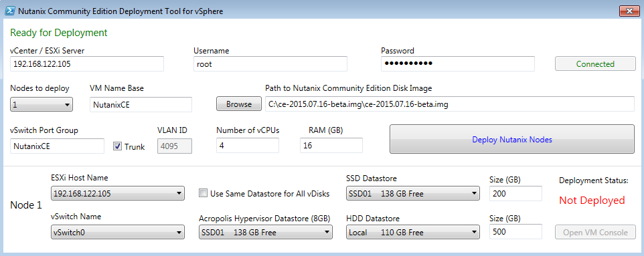Click the HDD Size field 500
Screen dimensions: 644x256
coord(516,232)
